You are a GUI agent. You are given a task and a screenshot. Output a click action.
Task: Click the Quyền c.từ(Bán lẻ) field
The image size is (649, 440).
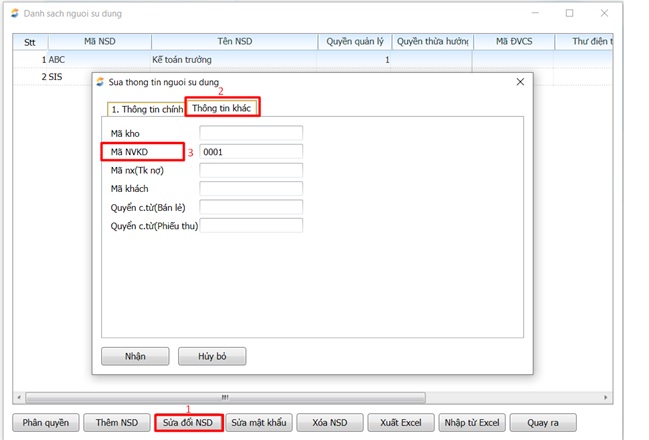point(250,207)
